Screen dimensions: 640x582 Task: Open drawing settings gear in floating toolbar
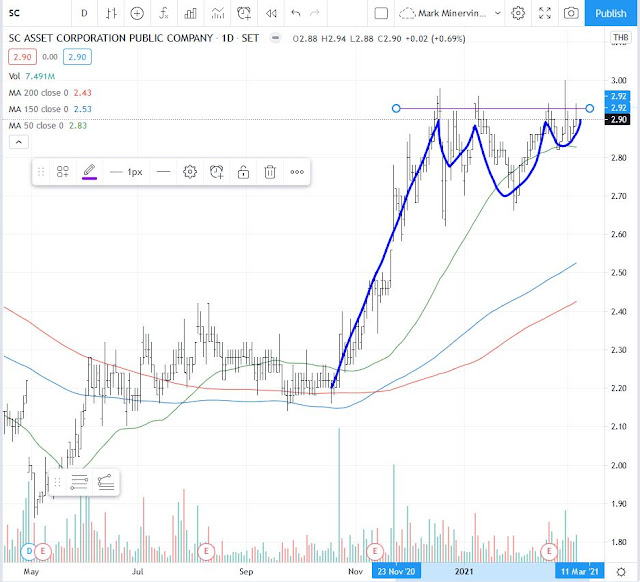click(190, 172)
